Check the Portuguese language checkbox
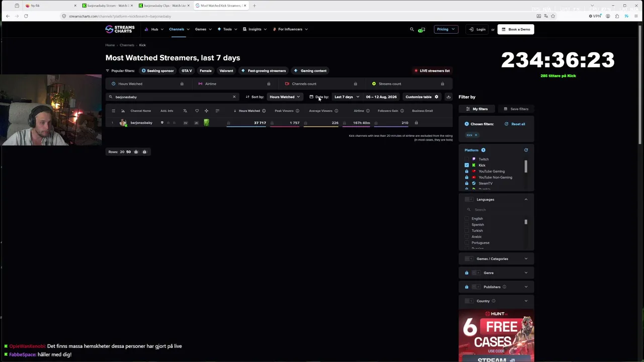The width and height of the screenshot is (644, 362). coord(466,243)
